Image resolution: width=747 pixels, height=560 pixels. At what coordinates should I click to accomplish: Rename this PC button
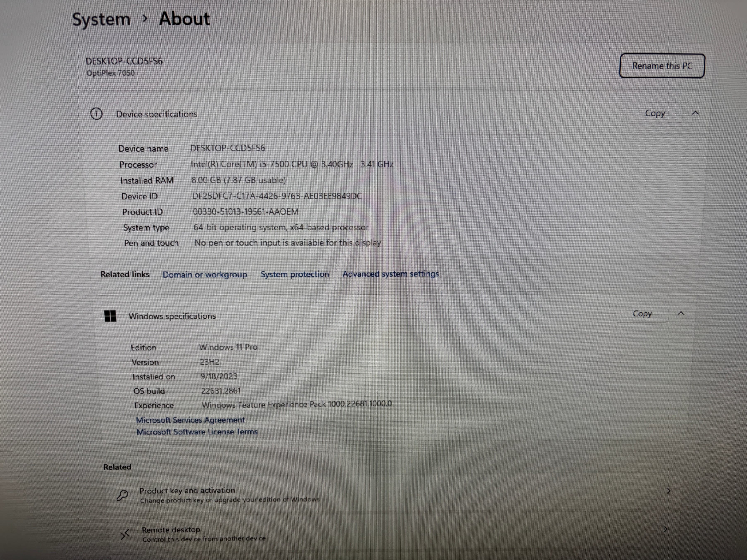pos(662,66)
